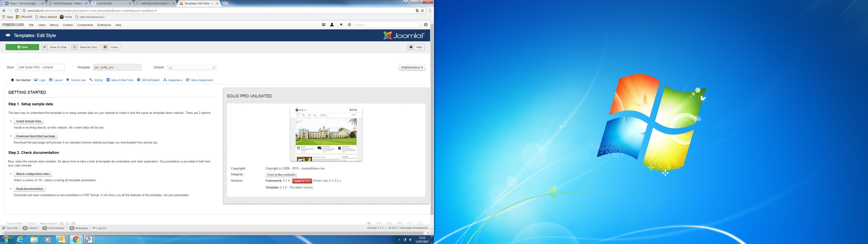Click Check for files modification
868x244 pixels.
coord(281,175)
